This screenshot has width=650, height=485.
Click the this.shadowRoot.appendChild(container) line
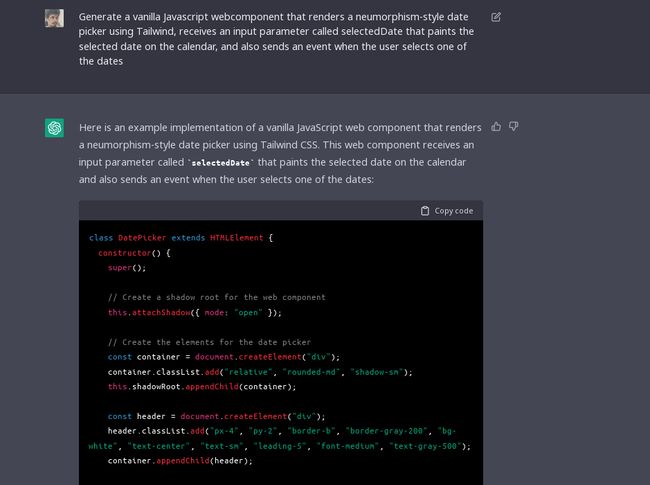[x=202, y=386]
